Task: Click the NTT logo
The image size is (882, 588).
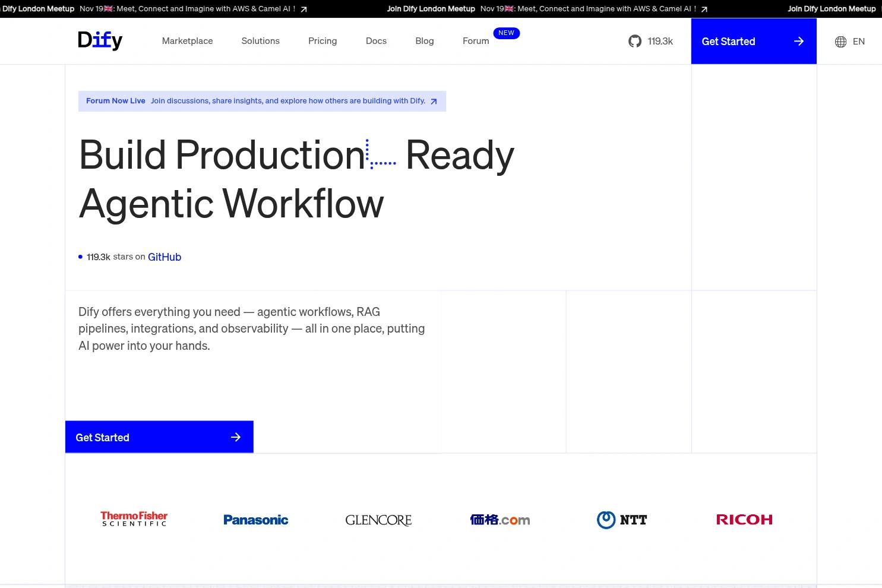Action: coord(622,520)
